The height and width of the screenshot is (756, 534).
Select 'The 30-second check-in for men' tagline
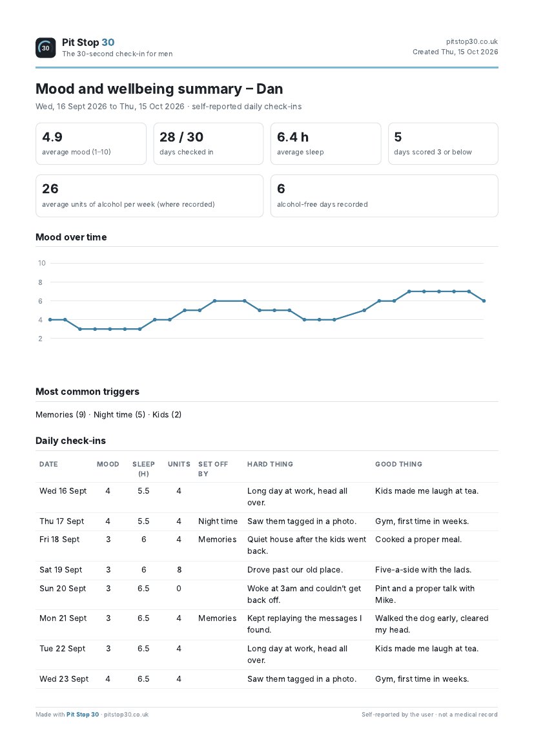pos(117,54)
